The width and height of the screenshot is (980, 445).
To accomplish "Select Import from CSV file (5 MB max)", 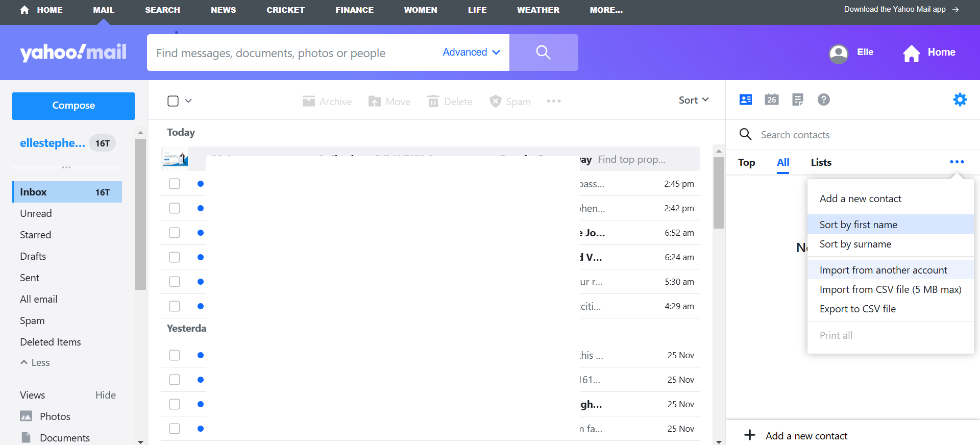I will coord(891,289).
